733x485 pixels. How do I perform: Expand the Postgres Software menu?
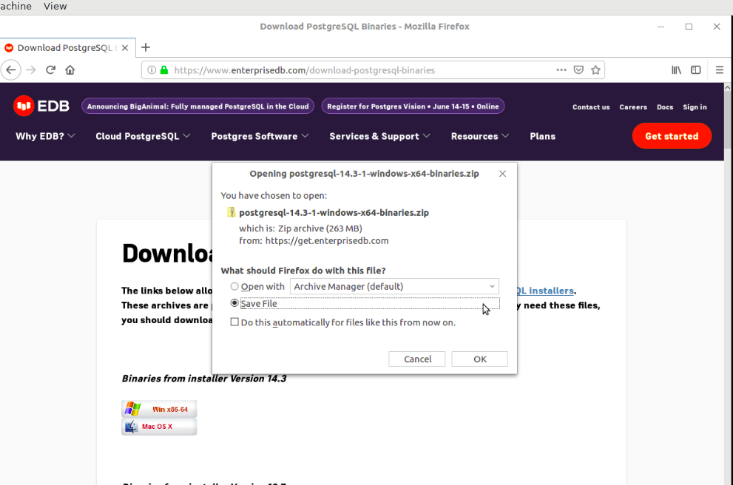(x=259, y=136)
